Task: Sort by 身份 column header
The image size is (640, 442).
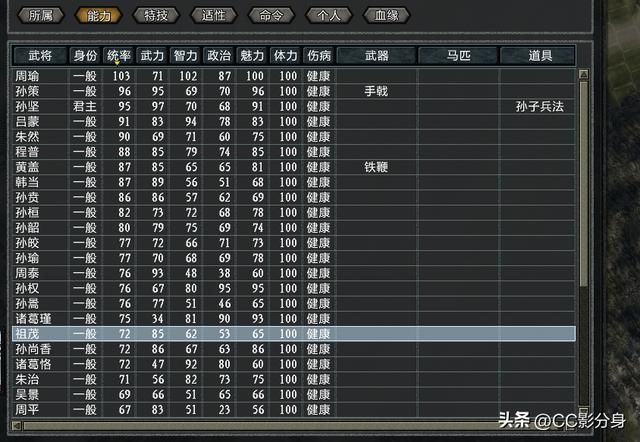Action: (85, 56)
